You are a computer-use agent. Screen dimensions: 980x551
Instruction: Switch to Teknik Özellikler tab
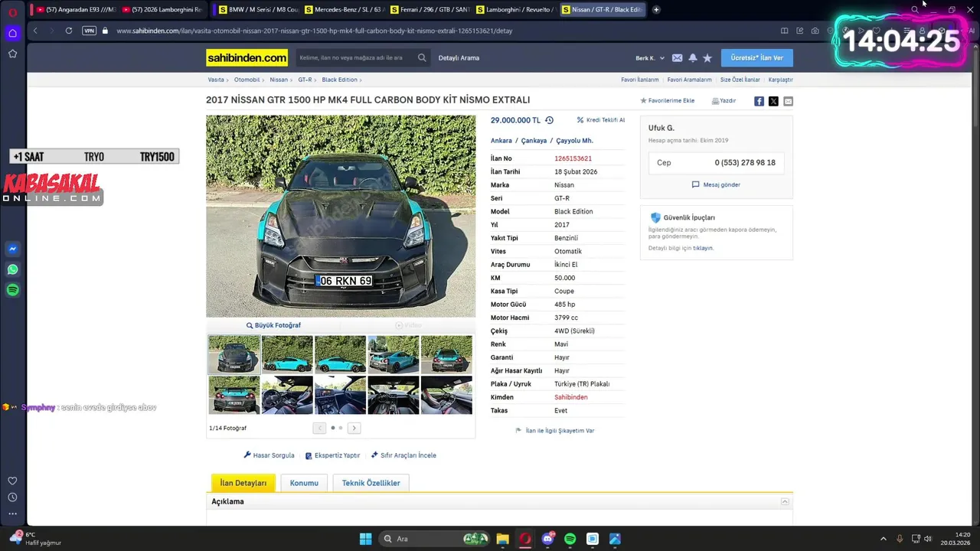371,483
